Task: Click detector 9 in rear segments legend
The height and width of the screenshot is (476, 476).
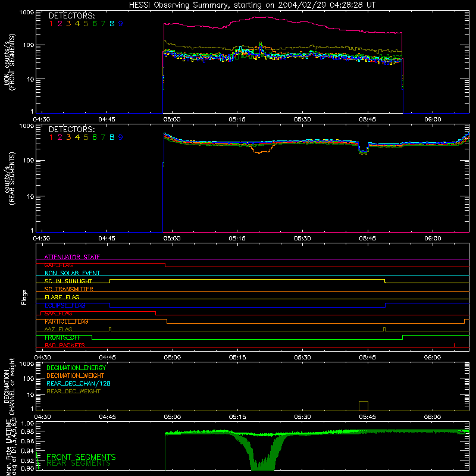Action: click(x=121, y=137)
